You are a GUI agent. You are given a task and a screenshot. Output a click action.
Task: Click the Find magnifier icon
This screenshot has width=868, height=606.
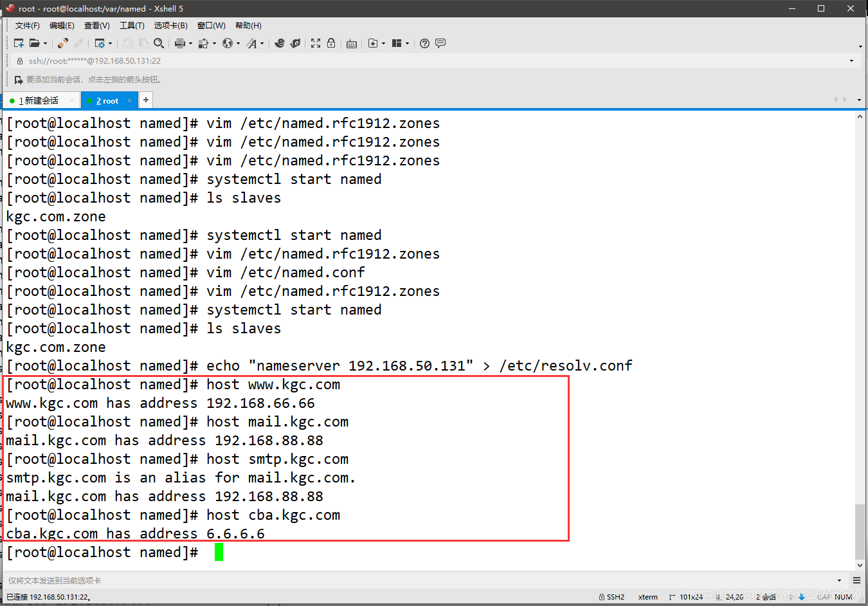[x=159, y=43]
